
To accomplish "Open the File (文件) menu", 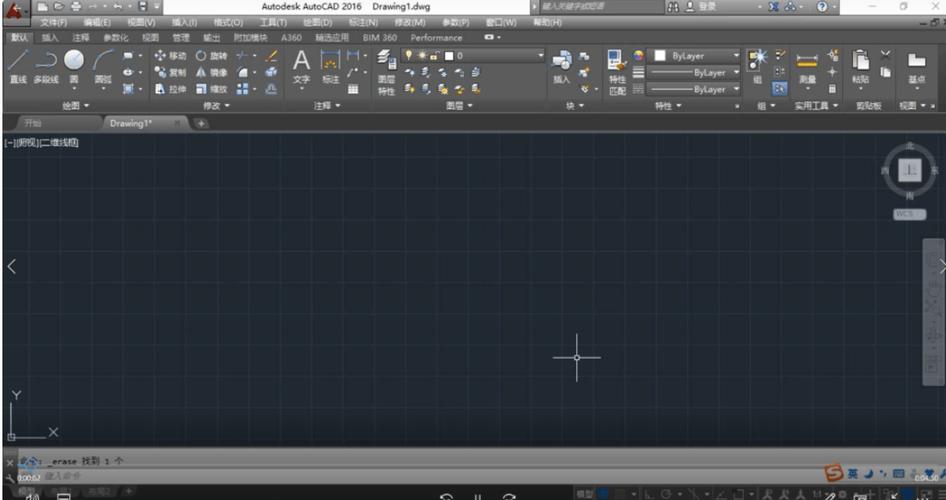I will click(x=53, y=22).
